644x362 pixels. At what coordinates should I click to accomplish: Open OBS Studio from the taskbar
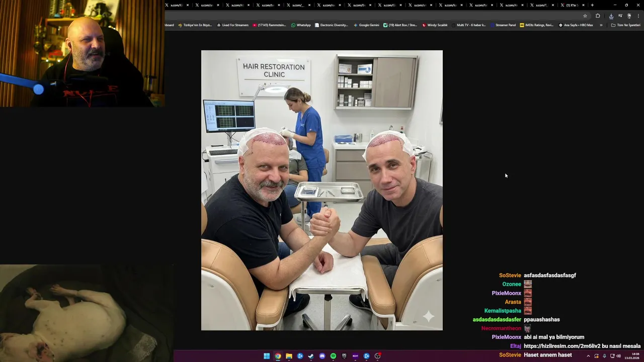377,356
